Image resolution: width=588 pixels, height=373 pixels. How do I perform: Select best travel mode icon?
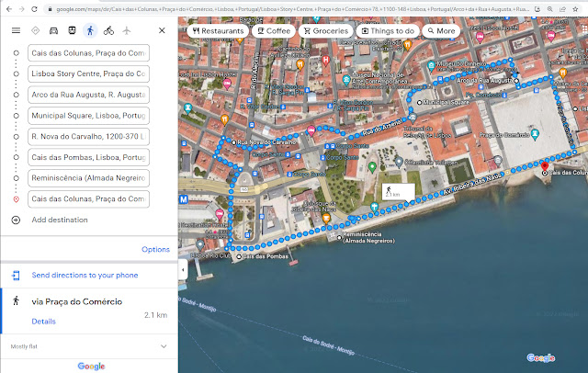click(x=35, y=30)
